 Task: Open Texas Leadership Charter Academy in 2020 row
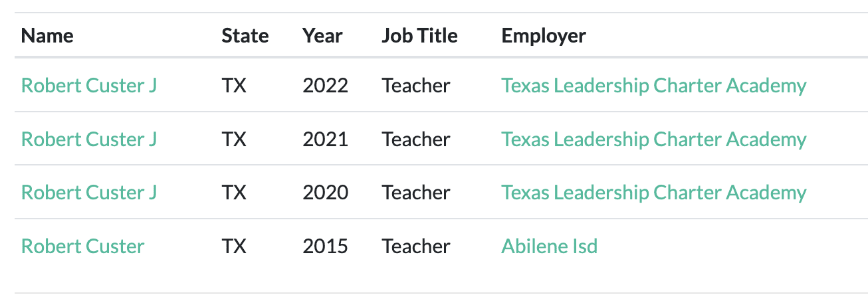[654, 193]
